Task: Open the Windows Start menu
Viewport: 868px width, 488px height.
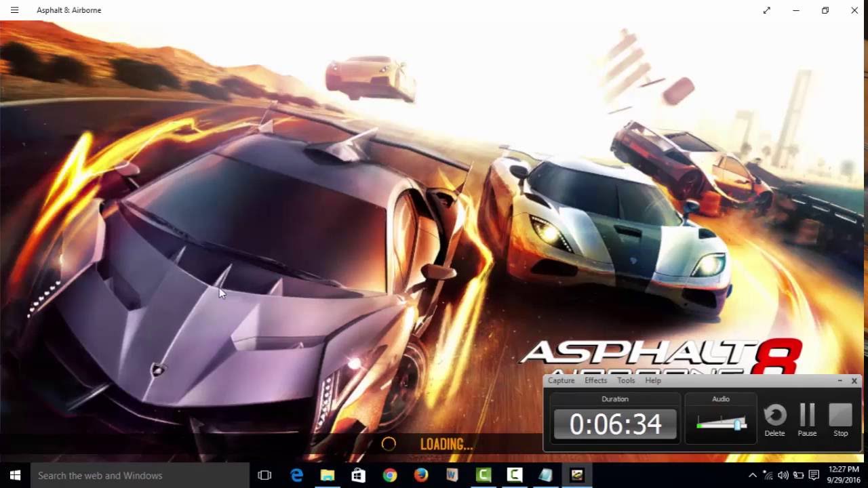Action: (x=15, y=476)
